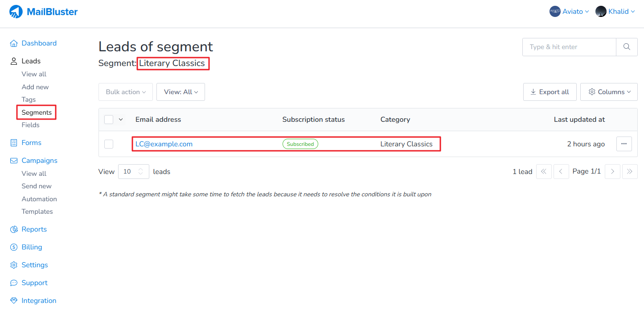Screen dimensions: 644x315
Task: Expand the selection chevron beside header checkbox
Action: tap(121, 120)
